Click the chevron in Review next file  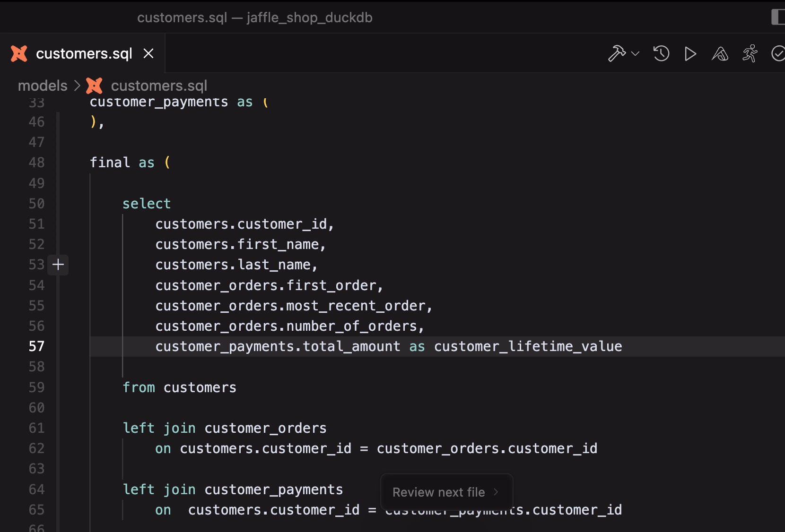(496, 492)
